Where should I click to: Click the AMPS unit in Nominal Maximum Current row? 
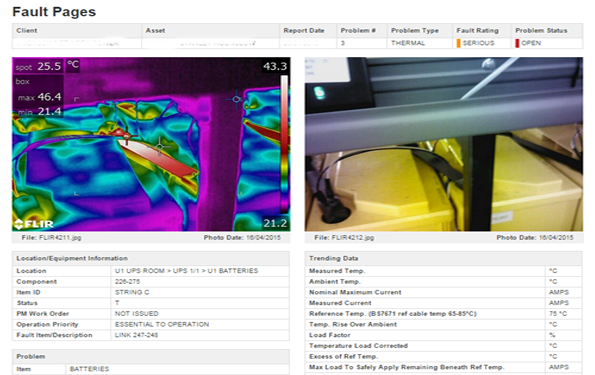pos(559,292)
